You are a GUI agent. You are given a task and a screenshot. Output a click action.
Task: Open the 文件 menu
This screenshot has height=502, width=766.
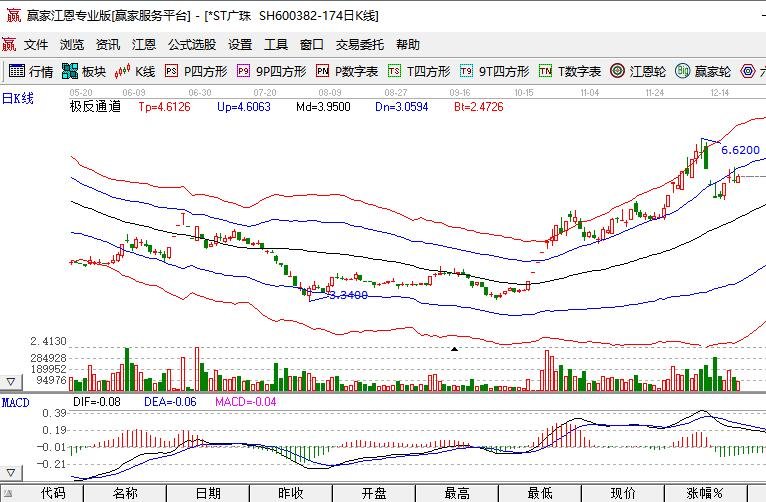point(36,45)
